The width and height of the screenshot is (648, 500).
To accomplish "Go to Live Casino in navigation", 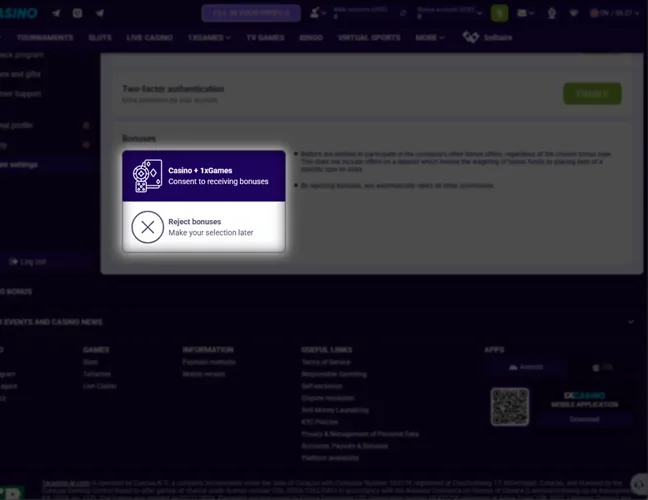I will (x=149, y=38).
